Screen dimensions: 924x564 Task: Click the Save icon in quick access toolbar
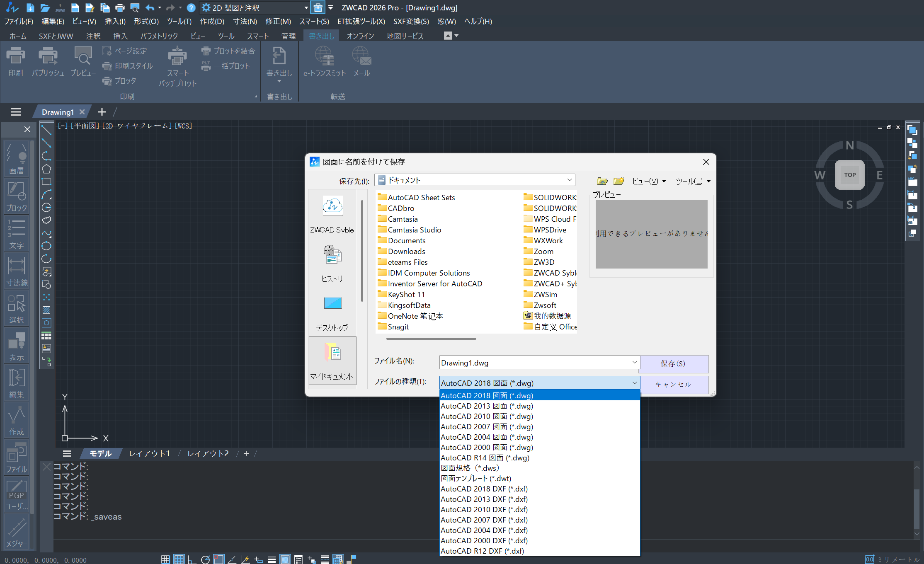[x=75, y=7]
